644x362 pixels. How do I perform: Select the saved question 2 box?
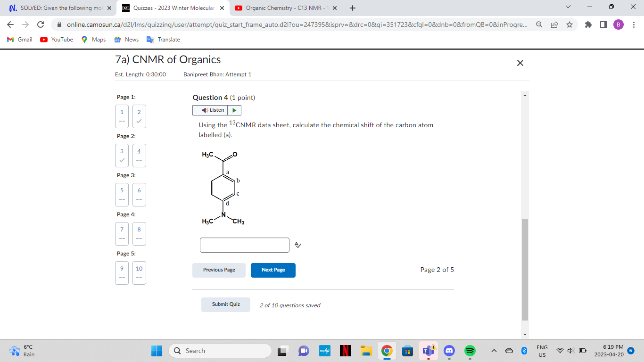pyautogui.click(x=139, y=116)
